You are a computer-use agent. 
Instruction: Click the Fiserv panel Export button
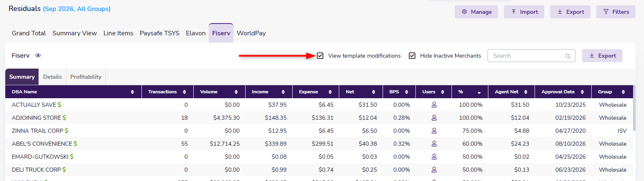coord(602,56)
